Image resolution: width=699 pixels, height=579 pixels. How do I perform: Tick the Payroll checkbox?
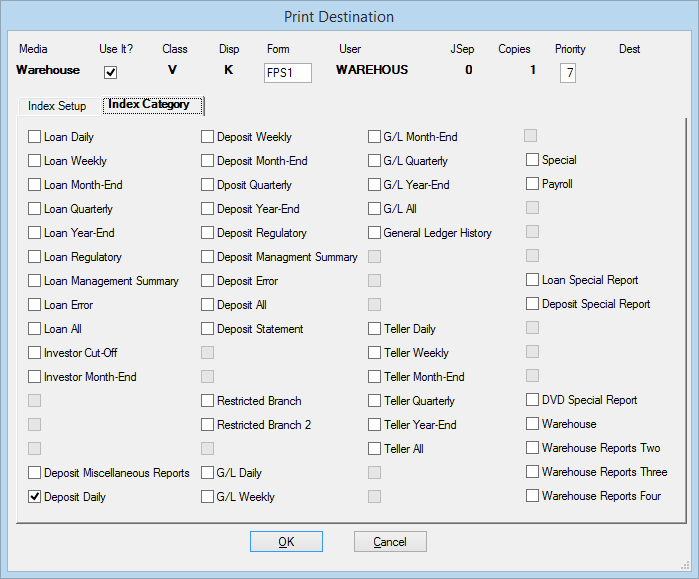[533, 184]
